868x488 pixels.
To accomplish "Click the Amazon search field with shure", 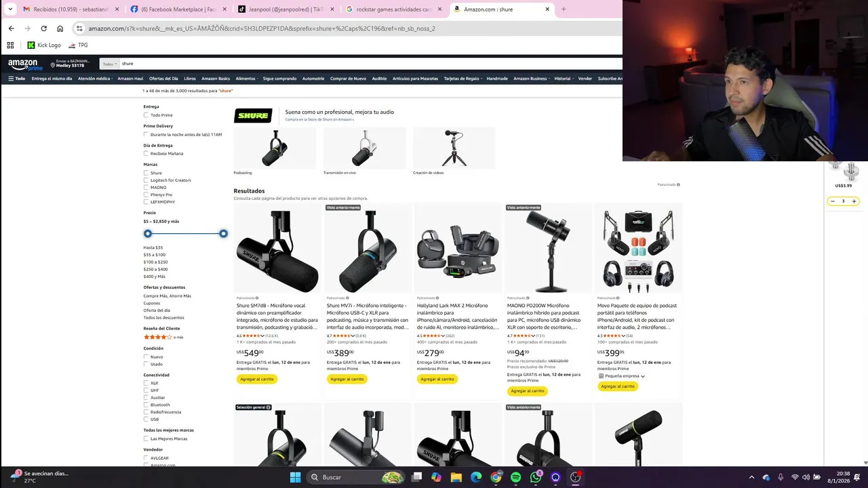I will 370,64.
